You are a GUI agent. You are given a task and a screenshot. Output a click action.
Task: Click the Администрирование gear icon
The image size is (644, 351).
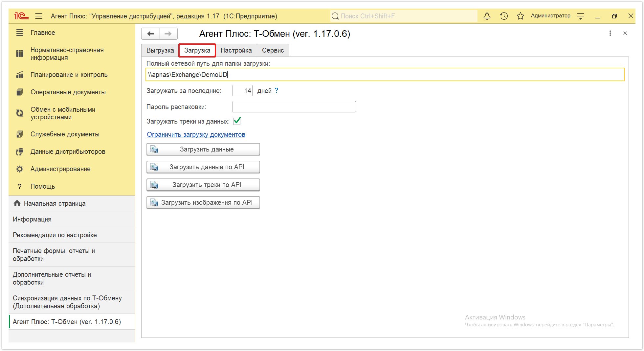click(20, 169)
